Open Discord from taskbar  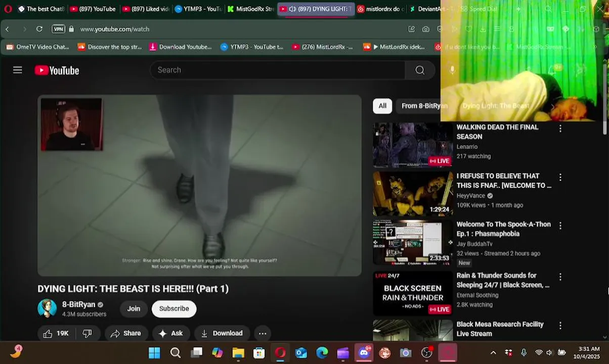364,353
